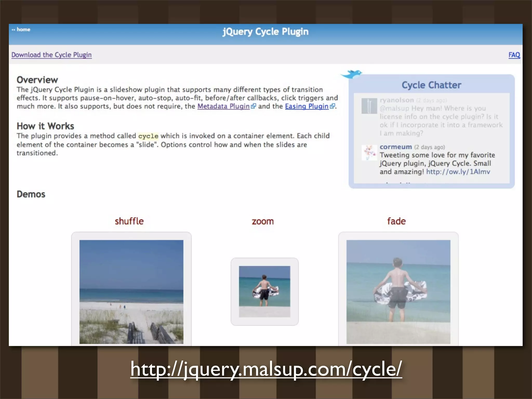This screenshot has height=399, width=532.
Task: Open the zoom demo title
Action: (x=263, y=221)
